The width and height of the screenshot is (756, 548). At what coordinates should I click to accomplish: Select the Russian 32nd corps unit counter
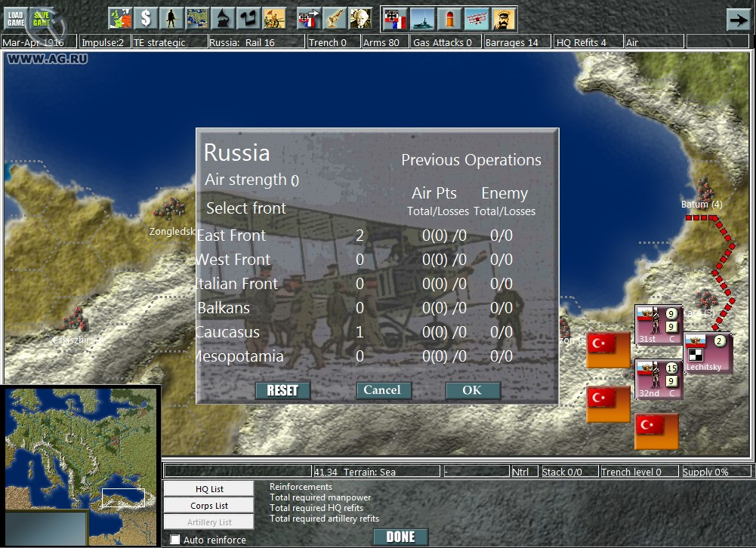click(x=659, y=380)
